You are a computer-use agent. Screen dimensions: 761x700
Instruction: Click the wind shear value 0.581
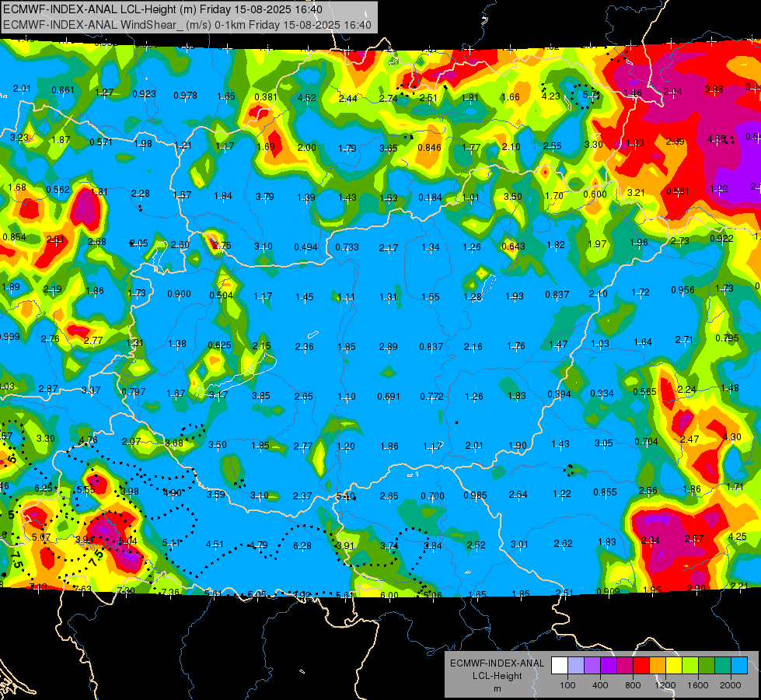pos(678,191)
